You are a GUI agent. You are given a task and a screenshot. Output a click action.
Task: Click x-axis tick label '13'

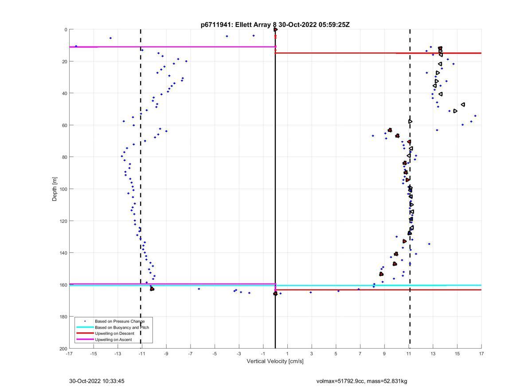point(433,353)
